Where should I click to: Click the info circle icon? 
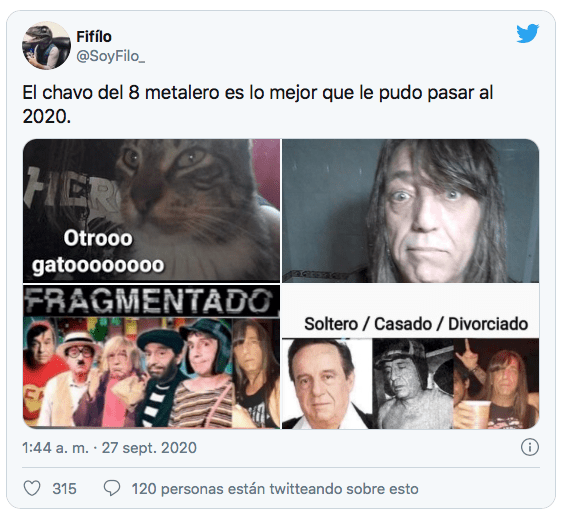click(530, 447)
